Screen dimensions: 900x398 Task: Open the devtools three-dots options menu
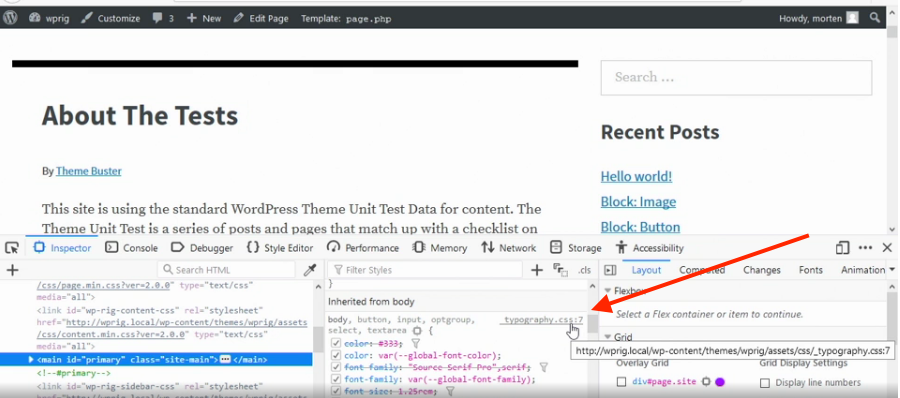click(x=866, y=248)
